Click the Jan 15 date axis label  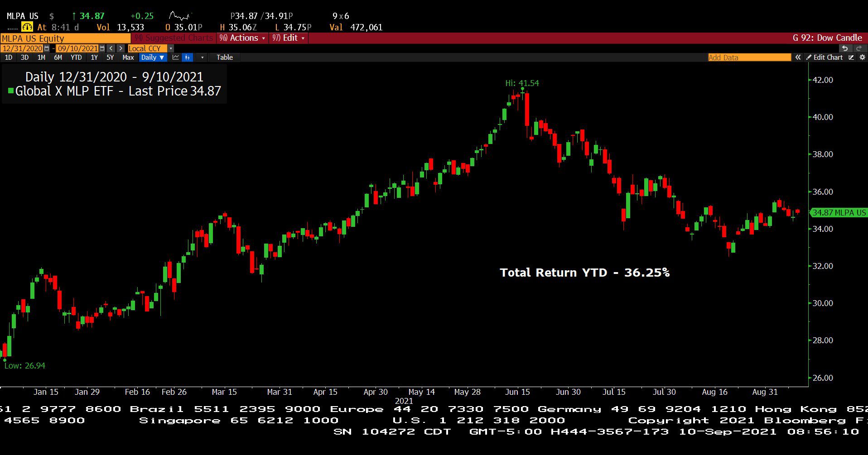click(x=46, y=392)
